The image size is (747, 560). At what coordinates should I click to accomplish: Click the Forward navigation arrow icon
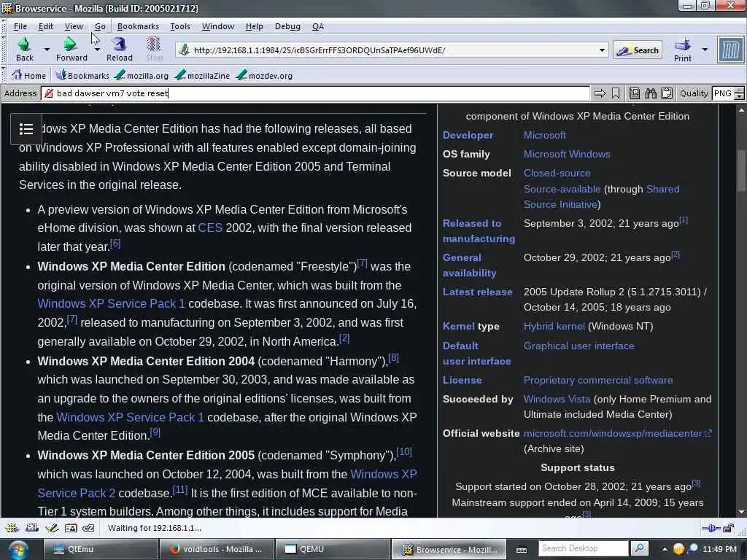click(71, 44)
